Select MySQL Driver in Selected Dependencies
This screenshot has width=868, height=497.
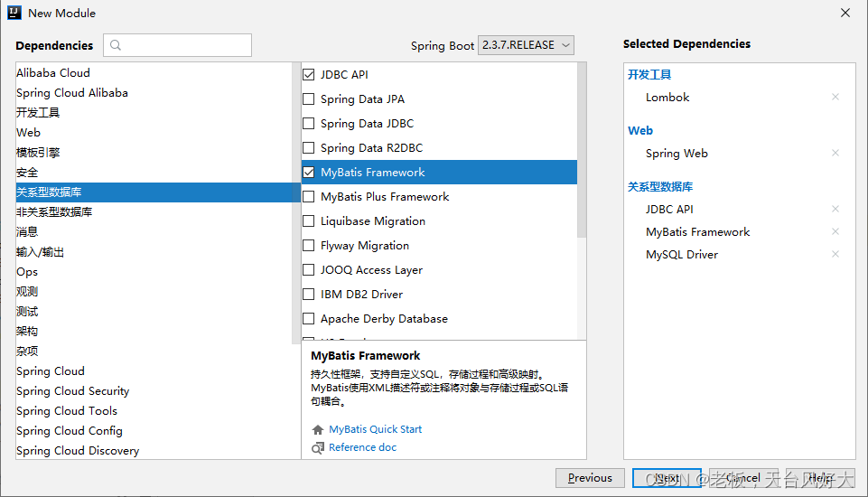tap(681, 254)
